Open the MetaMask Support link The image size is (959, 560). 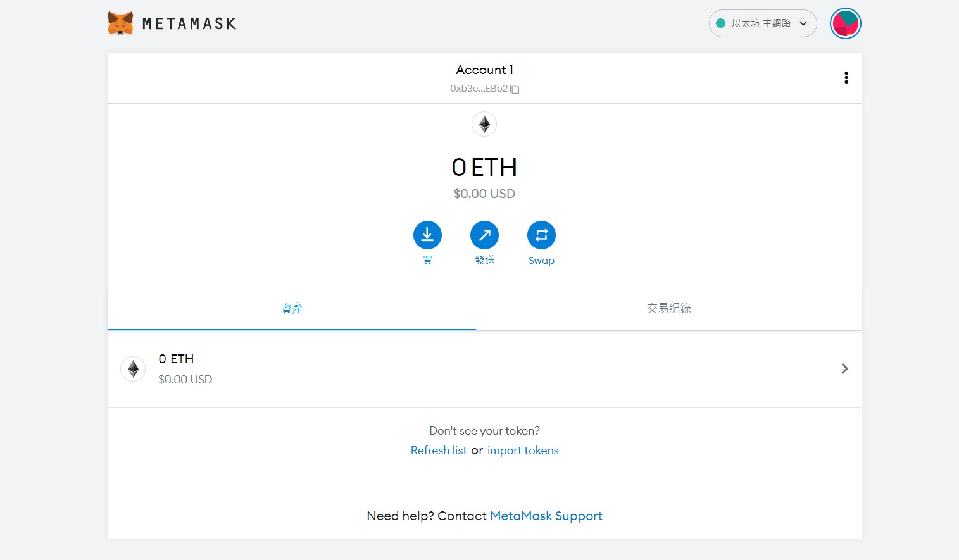[x=546, y=516]
